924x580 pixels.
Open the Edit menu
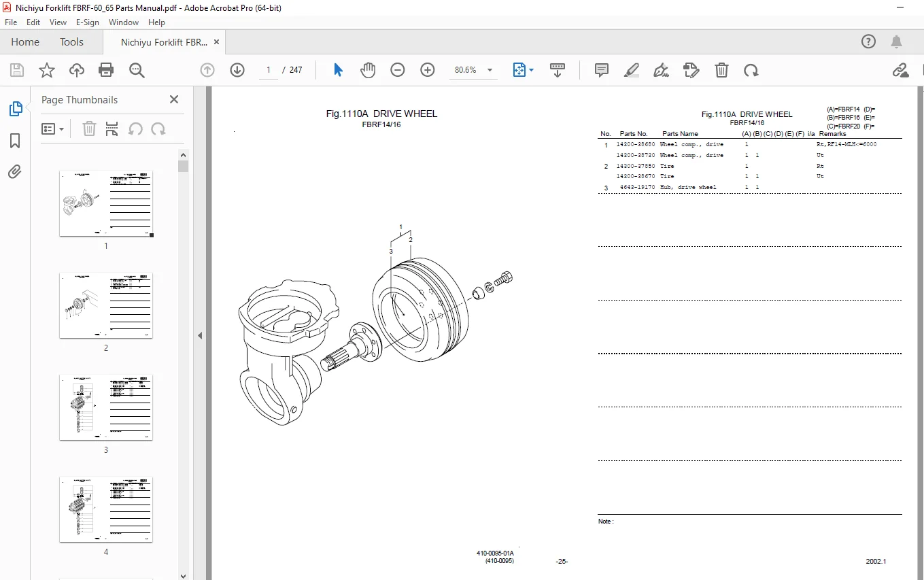(x=33, y=22)
